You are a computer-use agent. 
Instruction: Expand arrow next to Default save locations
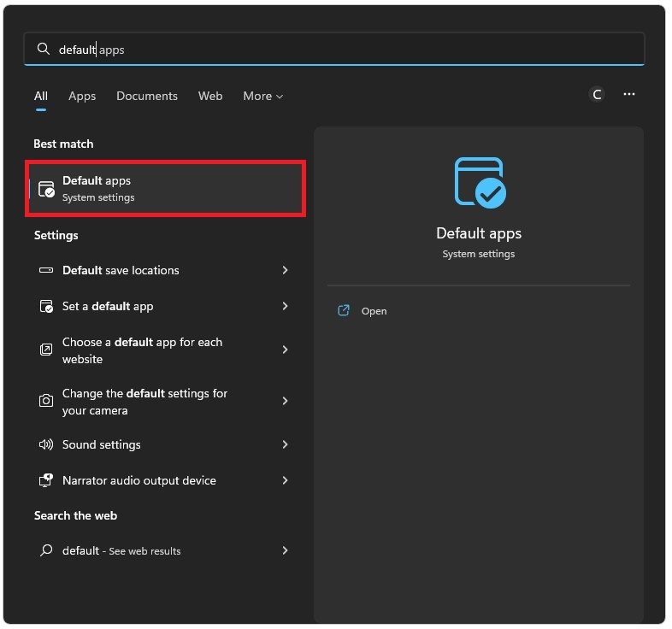(285, 270)
